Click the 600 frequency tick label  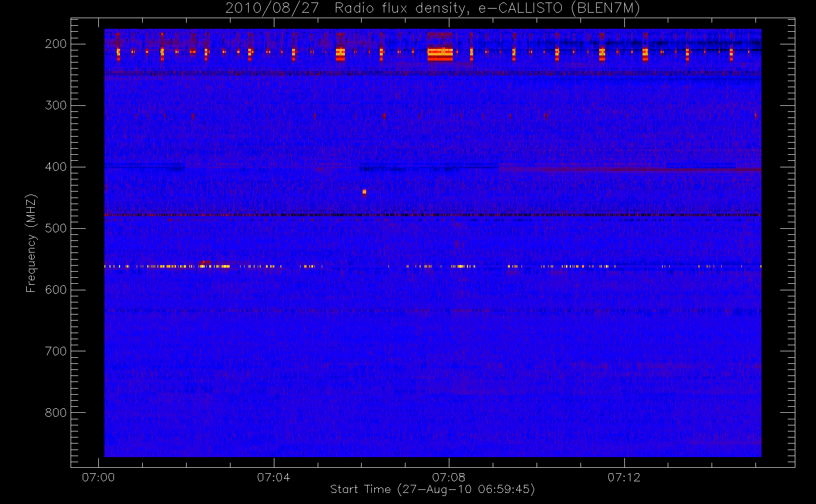(56, 290)
